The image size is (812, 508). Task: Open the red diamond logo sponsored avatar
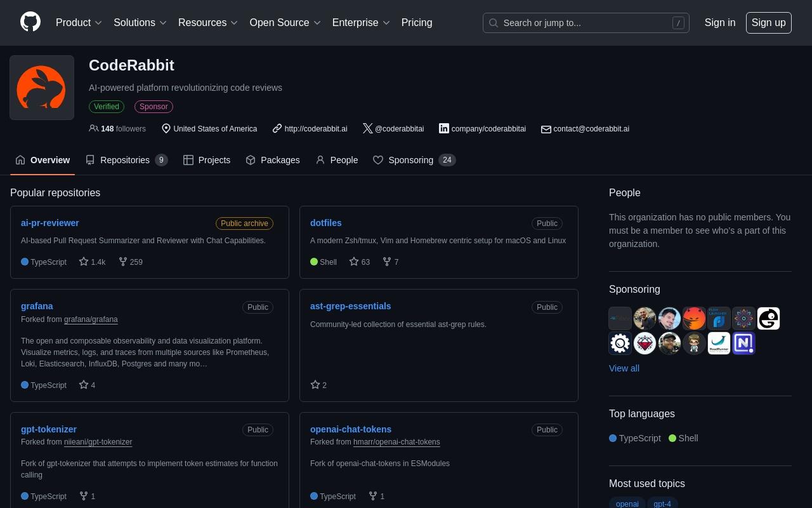point(645,344)
